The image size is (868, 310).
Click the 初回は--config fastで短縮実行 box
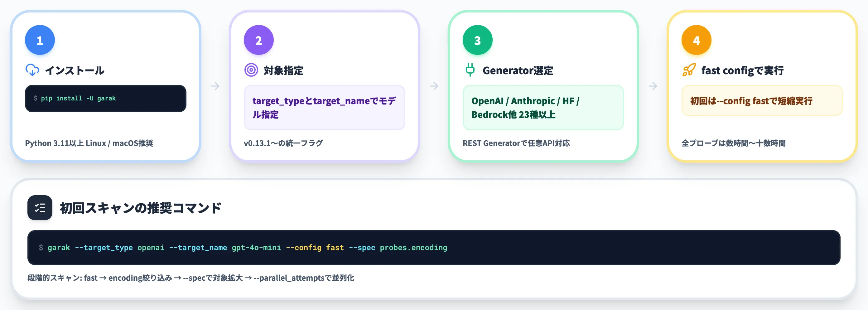click(762, 100)
